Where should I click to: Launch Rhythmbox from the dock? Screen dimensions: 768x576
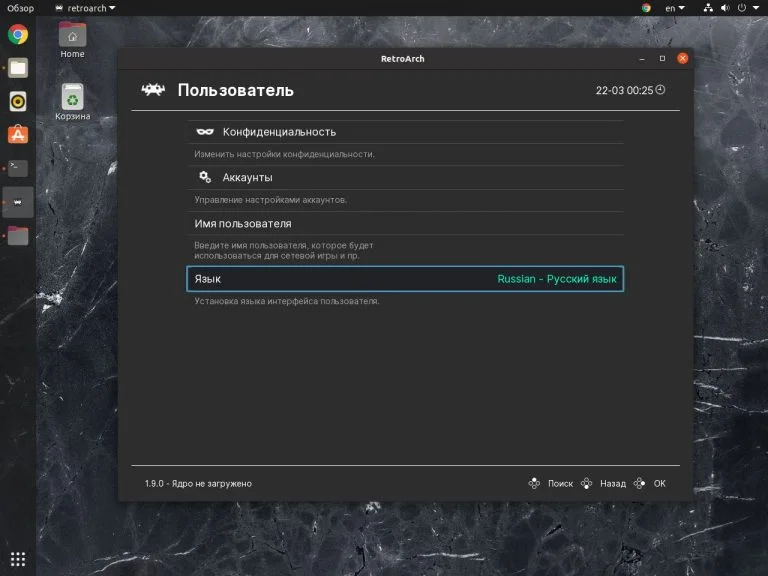point(18,101)
